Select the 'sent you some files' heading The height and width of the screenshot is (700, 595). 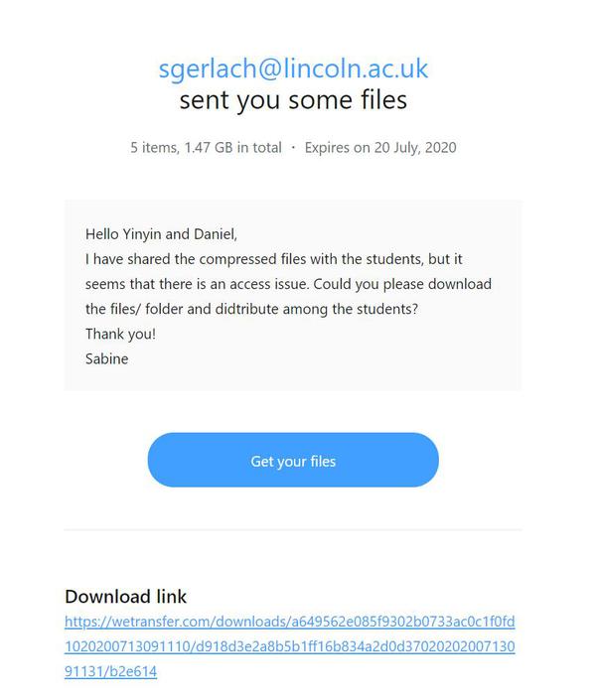click(293, 100)
